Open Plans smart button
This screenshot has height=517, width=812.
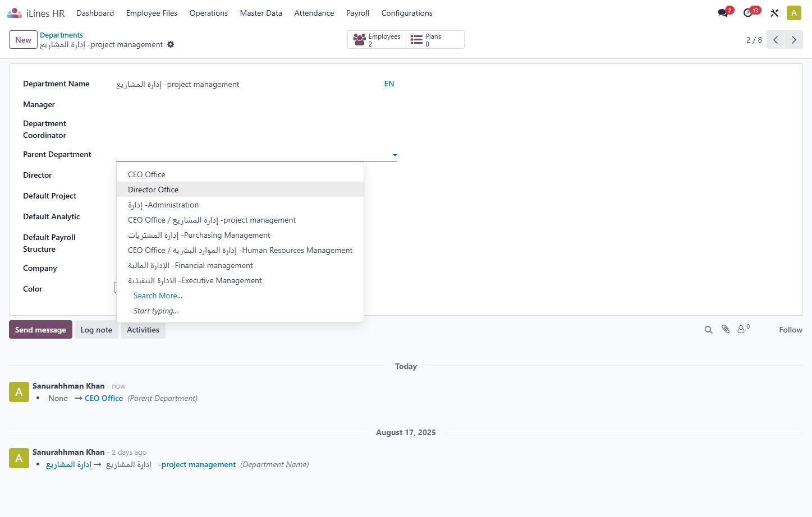[435, 40]
